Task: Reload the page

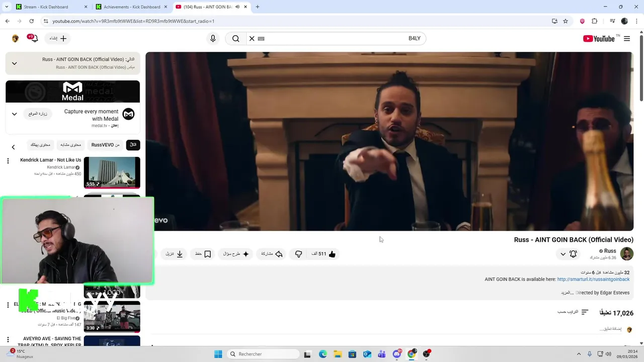Action: pyautogui.click(x=31, y=21)
